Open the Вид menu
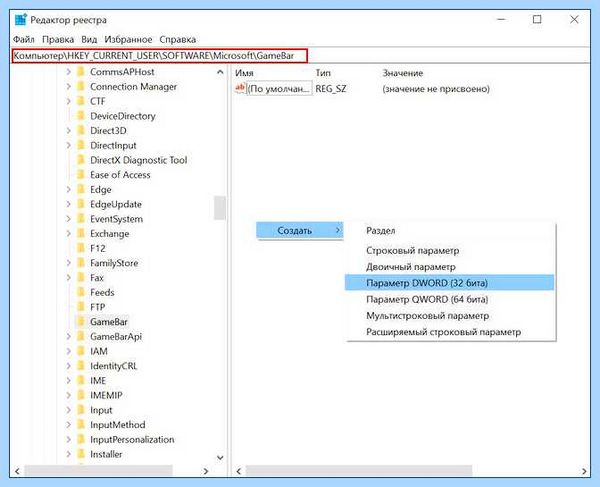 tap(89, 39)
